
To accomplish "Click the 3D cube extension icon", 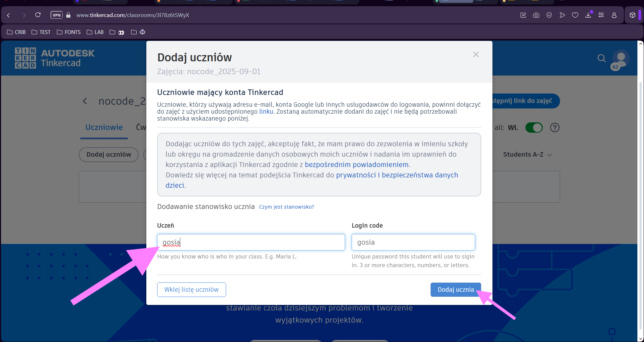I will click(633, 15).
